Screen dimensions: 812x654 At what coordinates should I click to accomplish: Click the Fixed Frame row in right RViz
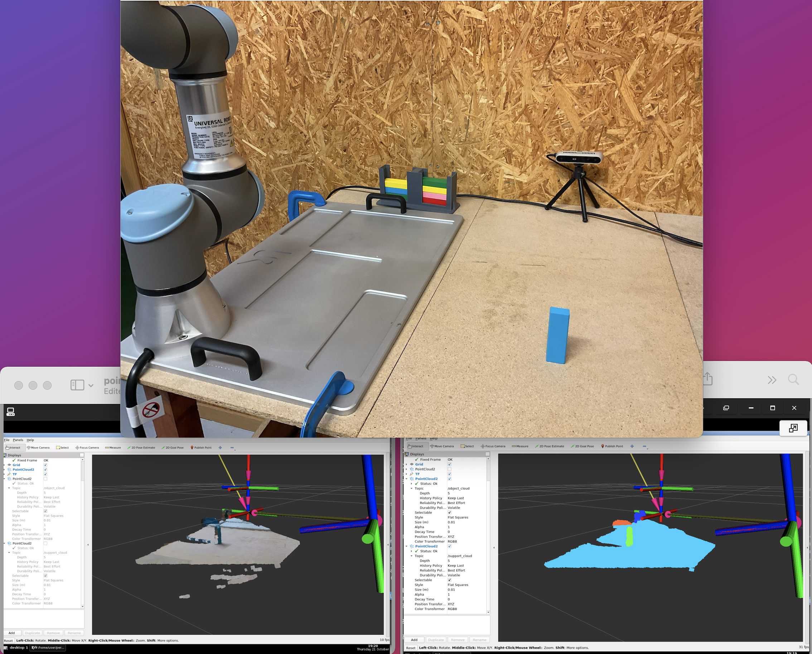pyautogui.click(x=445, y=459)
